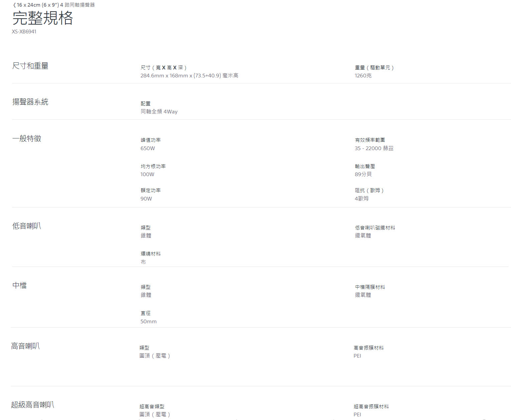Click the 1260克 weight value
This screenshot has height=420, width=511.
[x=363, y=76]
